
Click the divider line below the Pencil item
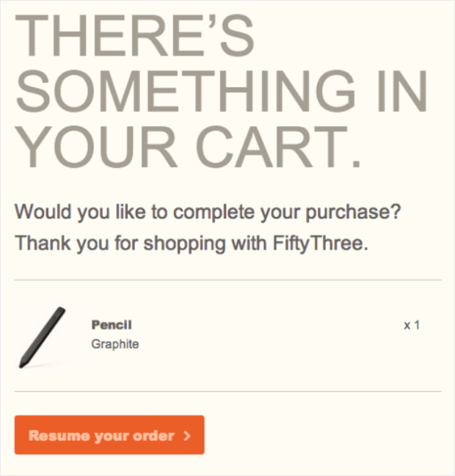pos(227,392)
